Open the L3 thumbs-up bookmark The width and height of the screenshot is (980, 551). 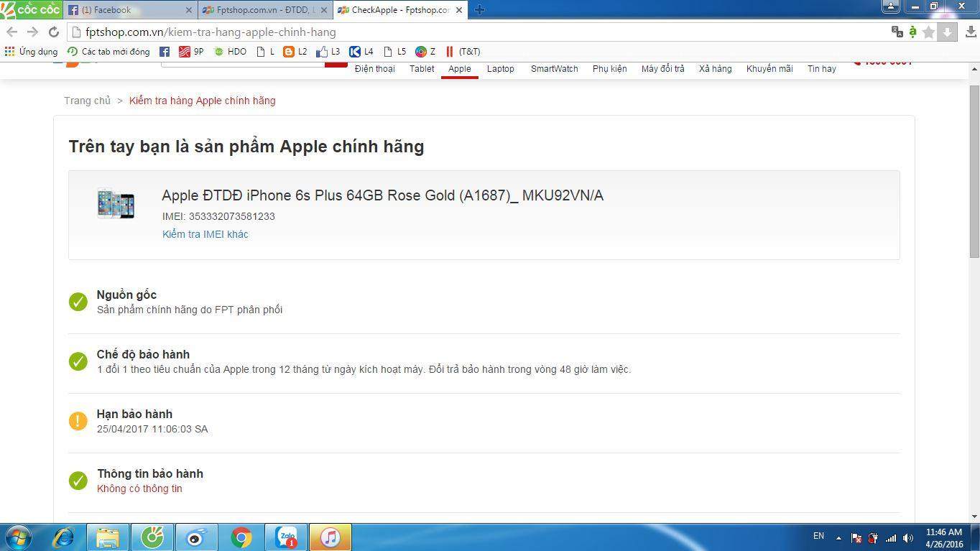pos(328,52)
